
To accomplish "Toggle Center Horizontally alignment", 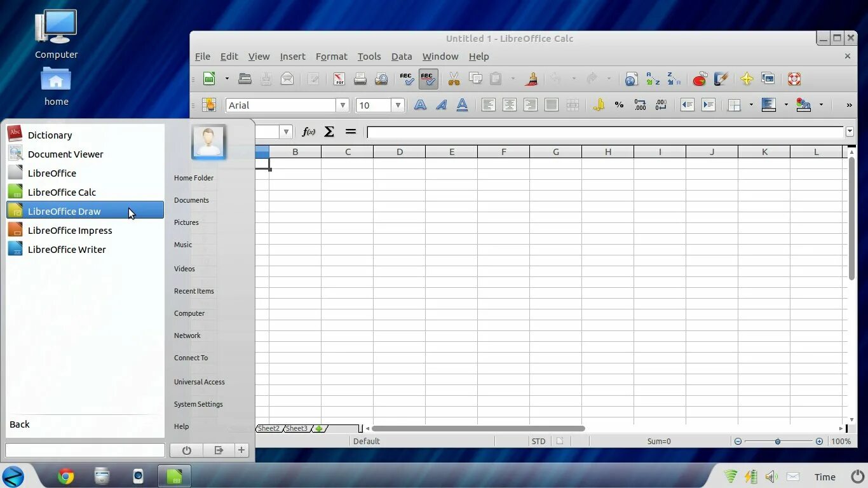I will click(509, 105).
